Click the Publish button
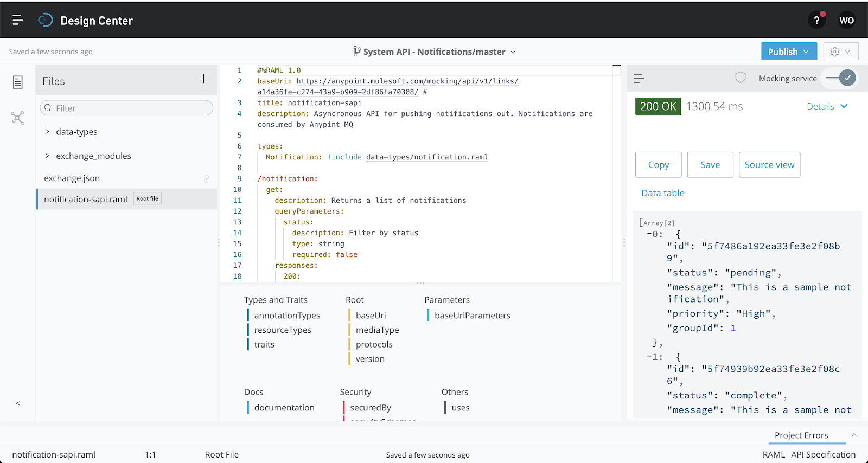868x463 pixels. pyautogui.click(x=788, y=52)
